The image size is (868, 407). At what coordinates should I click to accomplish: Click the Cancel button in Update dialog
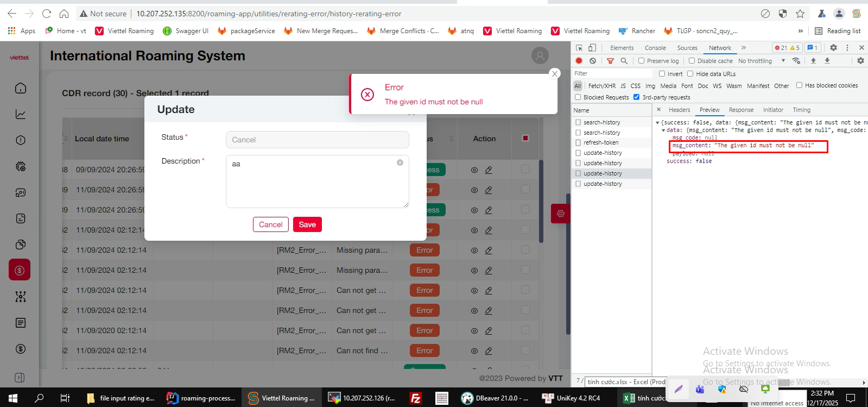[270, 224]
